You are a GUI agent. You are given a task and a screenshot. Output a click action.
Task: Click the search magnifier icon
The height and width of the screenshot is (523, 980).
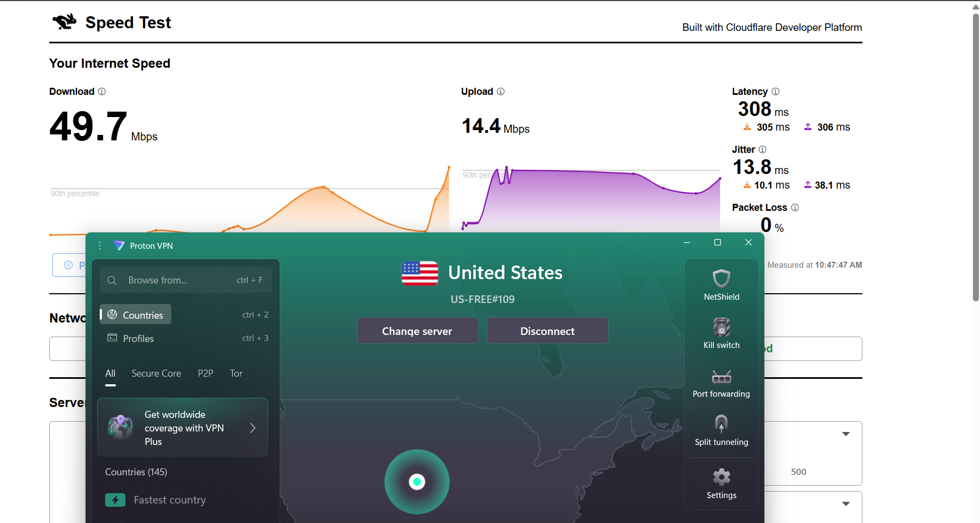112,280
